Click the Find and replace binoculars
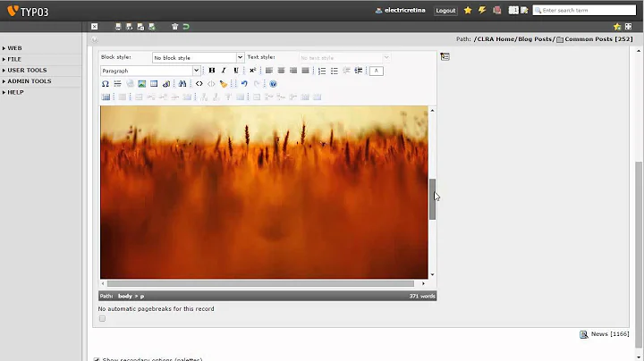Image resolution: width=644 pixels, height=361 pixels. pyautogui.click(x=182, y=84)
